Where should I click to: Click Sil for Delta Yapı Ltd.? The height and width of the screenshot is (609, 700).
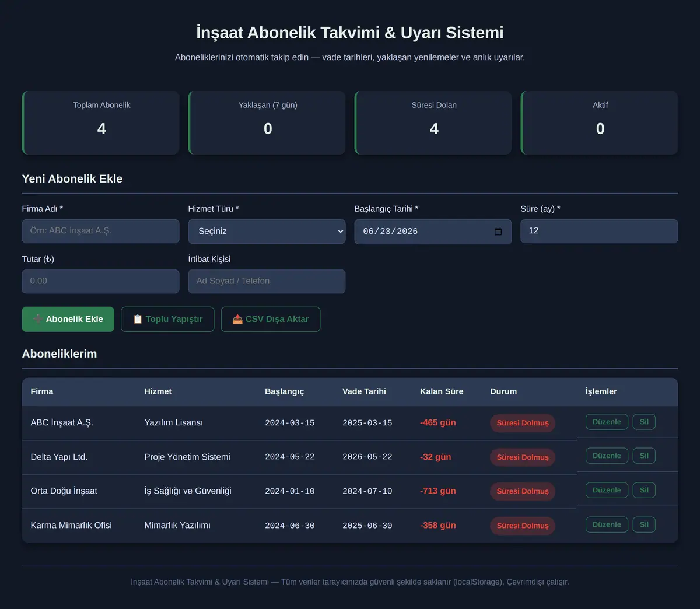click(x=644, y=456)
